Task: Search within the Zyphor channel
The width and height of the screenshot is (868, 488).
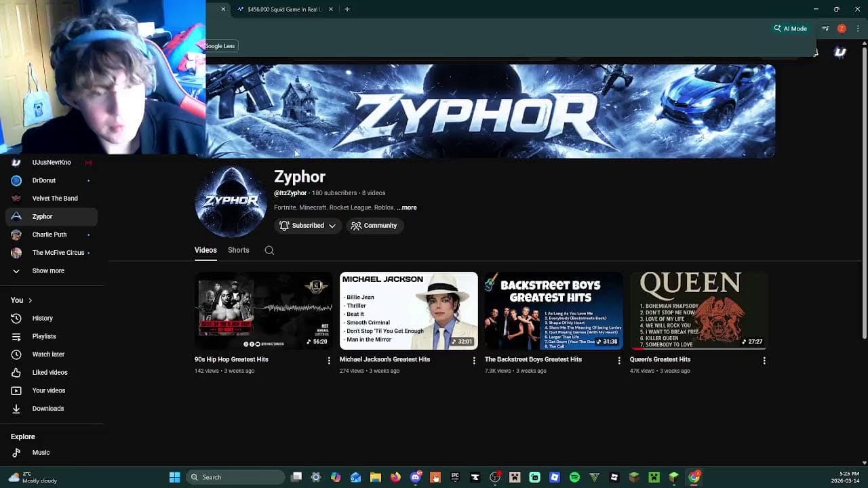Action: [269, 250]
